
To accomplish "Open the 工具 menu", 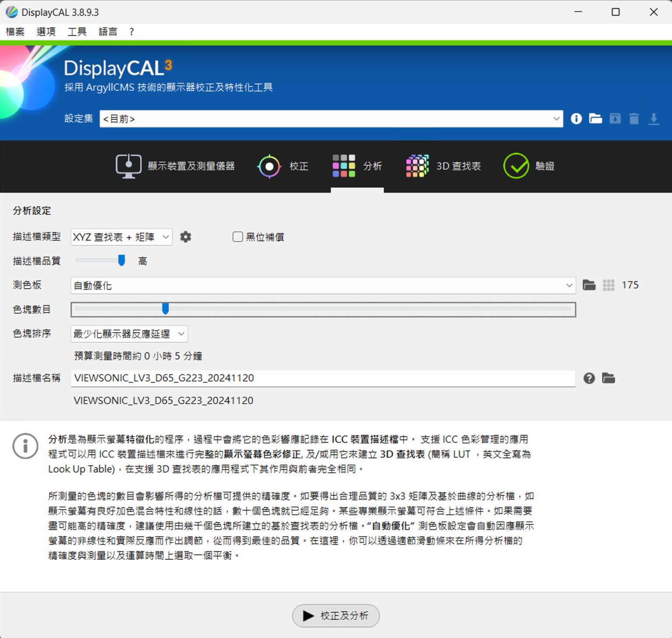I will pyautogui.click(x=77, y=31).
